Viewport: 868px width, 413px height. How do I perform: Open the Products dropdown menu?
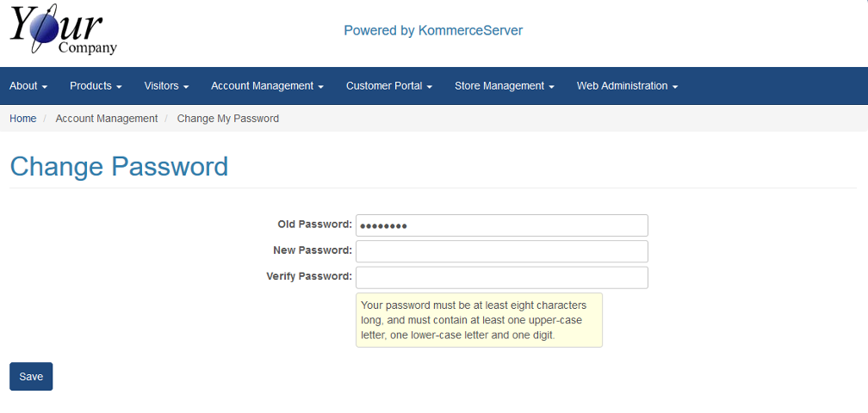[x=96, y=86]
